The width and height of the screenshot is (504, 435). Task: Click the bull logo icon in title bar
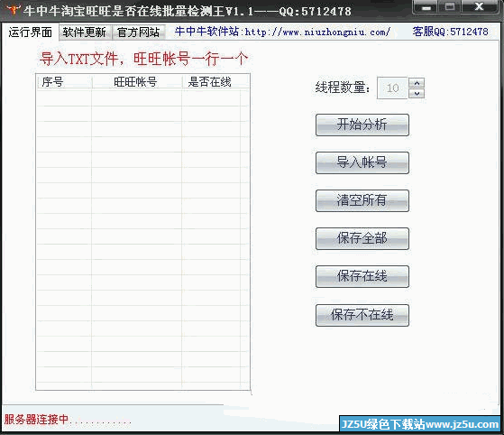[x=13, y=10]
